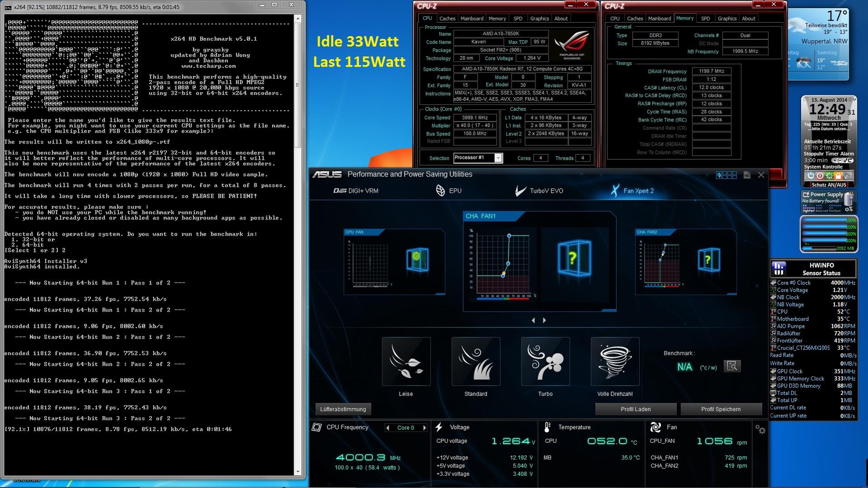
Task: Click AIO Pumpe row in HWiNFO gadget
Action: [x=812, y=326]
